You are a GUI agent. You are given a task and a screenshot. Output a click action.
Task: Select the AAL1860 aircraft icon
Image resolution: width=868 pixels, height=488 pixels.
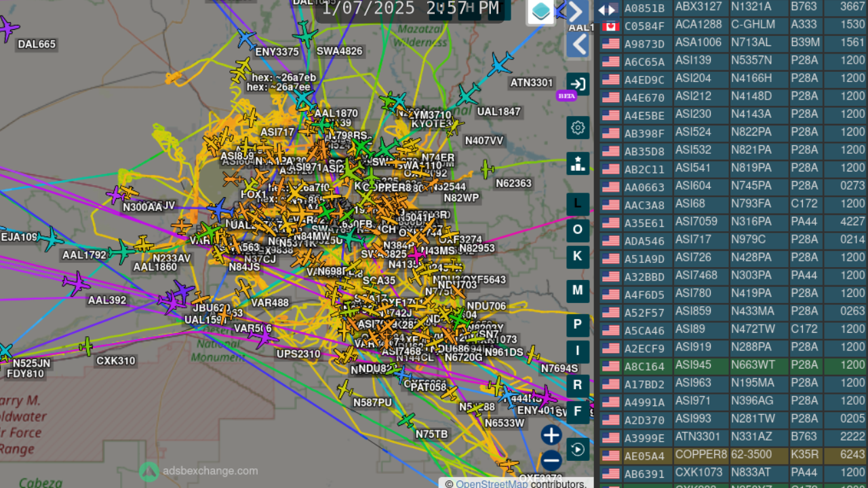(x=121, y=251)
